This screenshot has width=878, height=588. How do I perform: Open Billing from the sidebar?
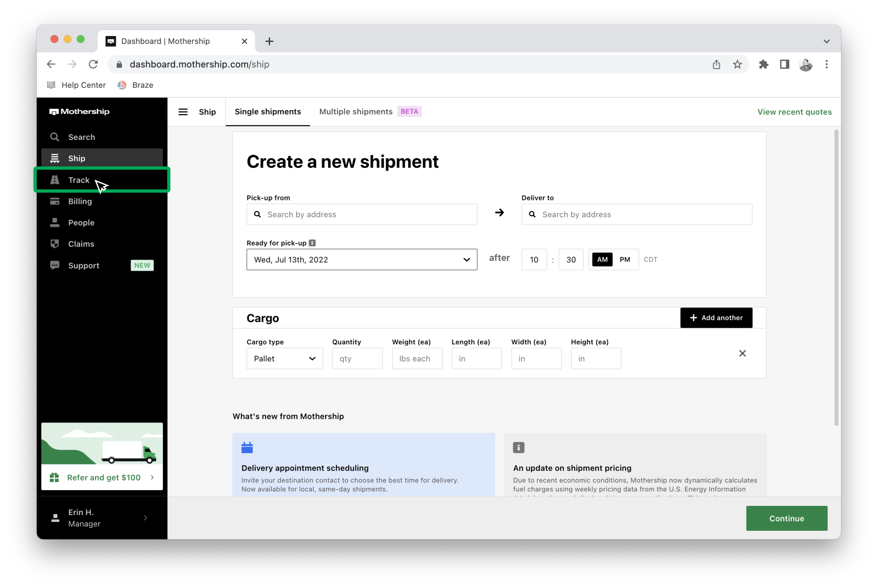[102, 201]
